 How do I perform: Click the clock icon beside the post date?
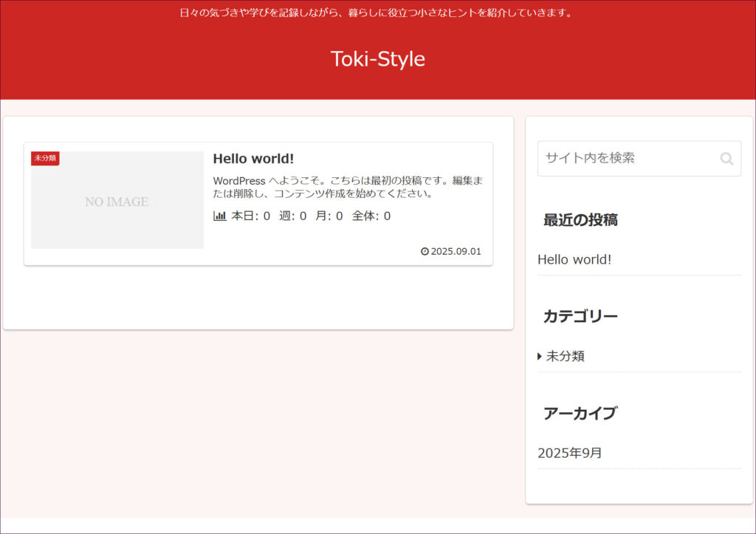[x=425, y=251]
